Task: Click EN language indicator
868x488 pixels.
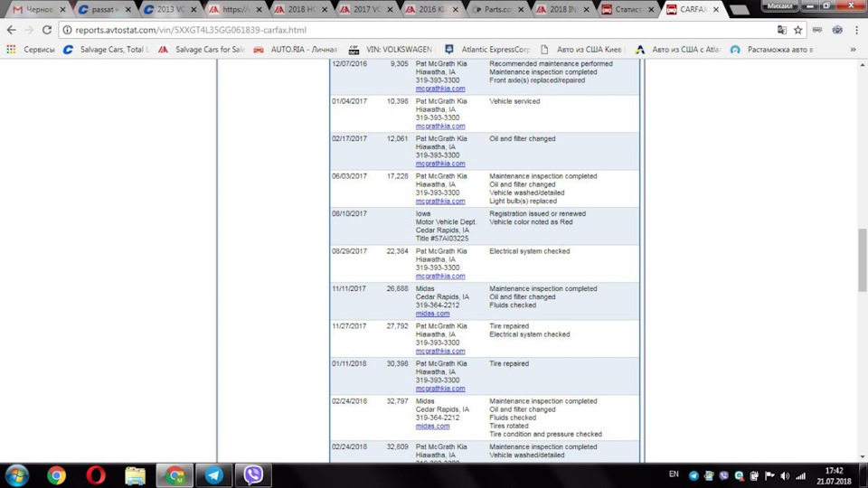Action: point(674,474)
